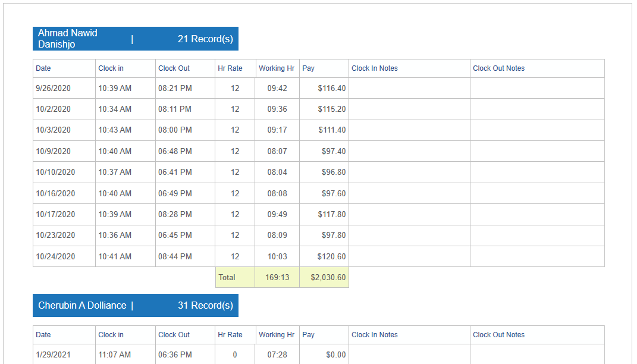This screenshot has width=637, height=364.
Task: Sort Cherubin's records by Pay
Action: click(307, 334)
